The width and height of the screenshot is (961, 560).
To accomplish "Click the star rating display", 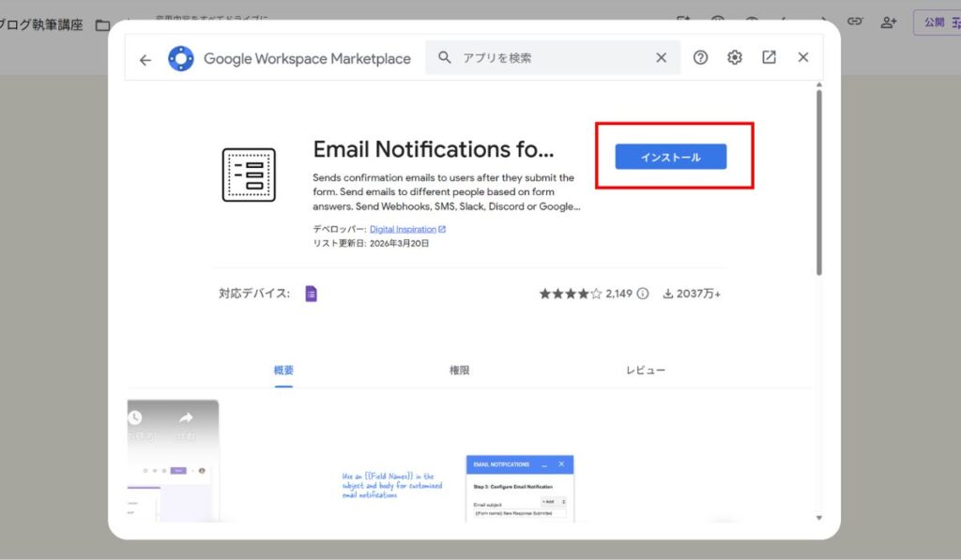I will [570, 294].
